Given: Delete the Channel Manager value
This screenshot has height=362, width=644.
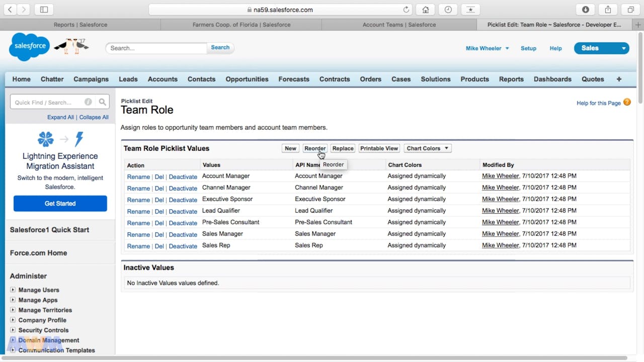Looking at the screenshot, I should coord(159,189).
